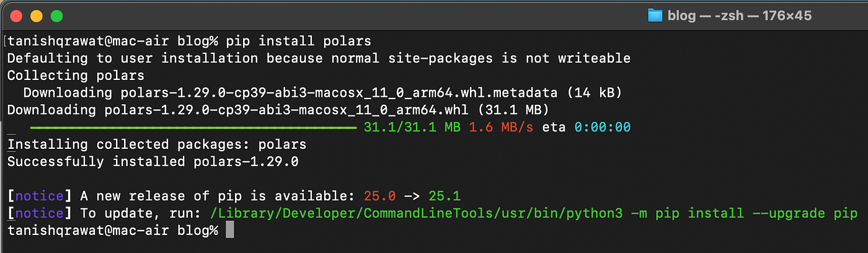Image resolution: width=868 pixels, height=253 pixels.
Task: Click the whl.metadata download line
Action: [x=322, y=93]
